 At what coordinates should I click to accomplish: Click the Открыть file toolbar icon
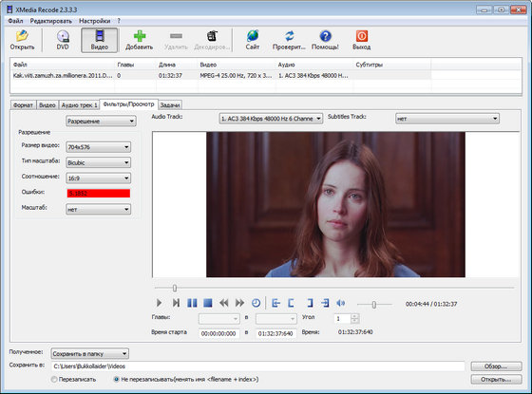click(22, 40)
